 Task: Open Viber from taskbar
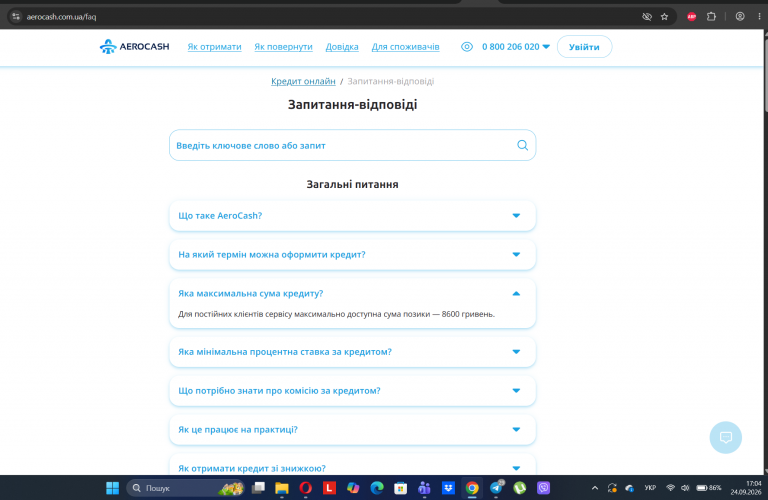[544, 488]
